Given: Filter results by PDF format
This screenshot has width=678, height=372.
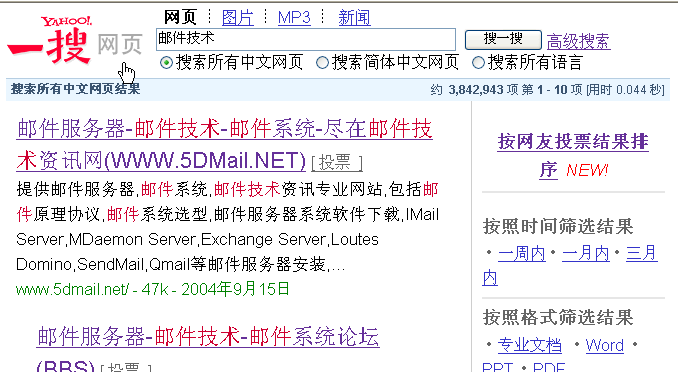Looking at the screenshot, I should (549, 368).
